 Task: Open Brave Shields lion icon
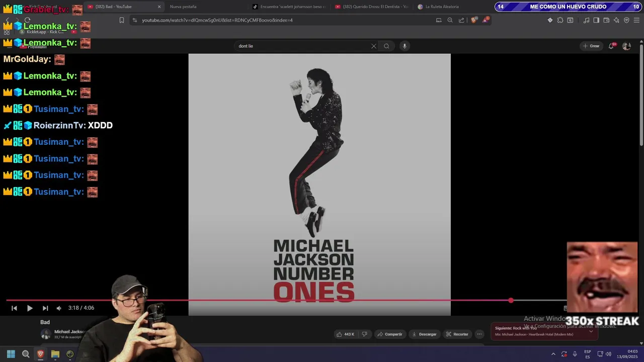pyautogui.click(x=474, y=20)
